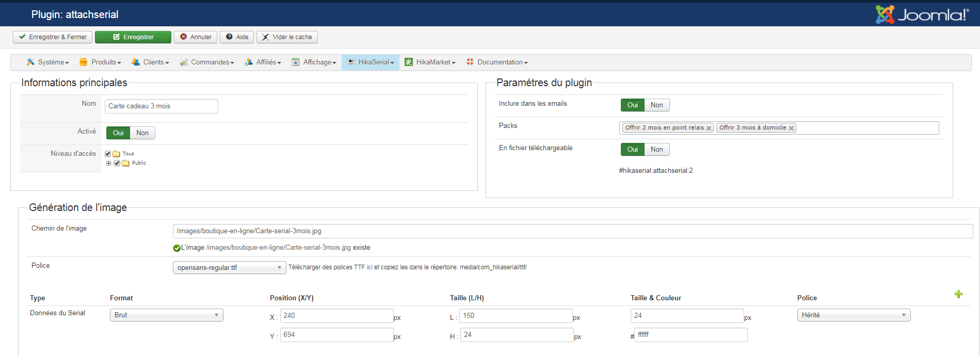Click the Chemin de l'image path field

572,231
